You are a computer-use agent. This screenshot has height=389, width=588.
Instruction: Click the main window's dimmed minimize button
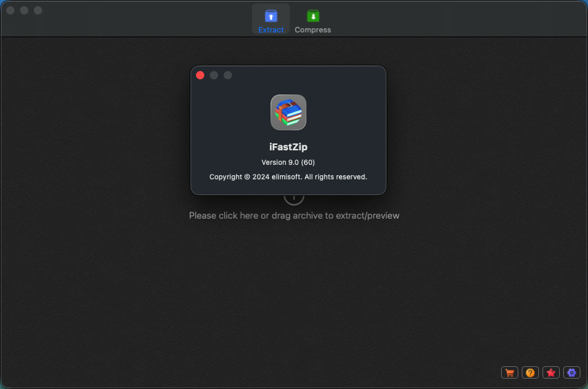[x=24, y=10]
